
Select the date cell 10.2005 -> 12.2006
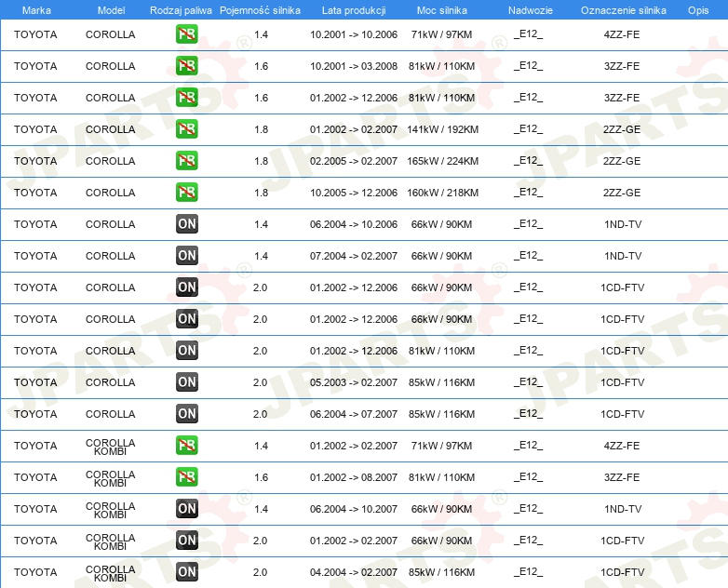pos(354,193)
